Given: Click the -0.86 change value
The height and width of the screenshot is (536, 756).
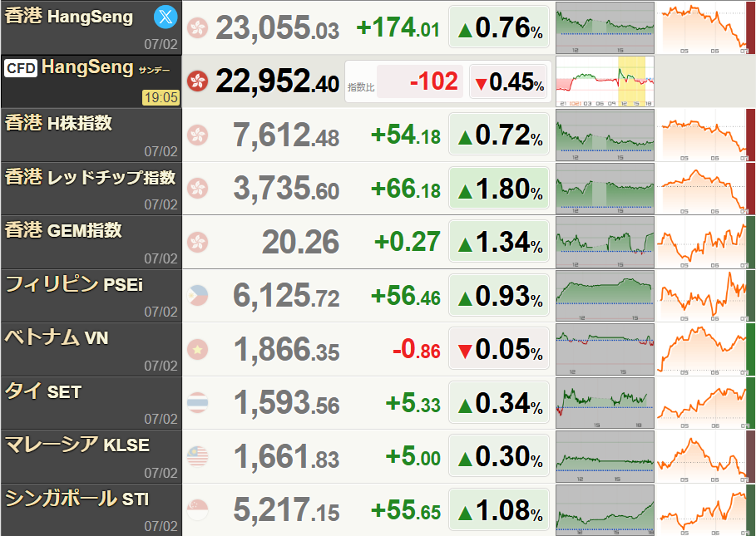Looking at the screenshot, I should pos(417,349).
